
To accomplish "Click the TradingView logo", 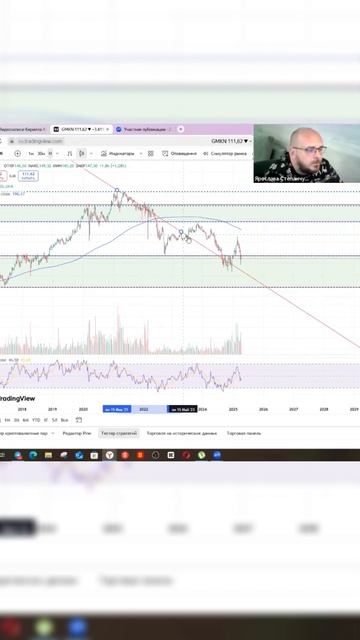I will coord(17,398).
